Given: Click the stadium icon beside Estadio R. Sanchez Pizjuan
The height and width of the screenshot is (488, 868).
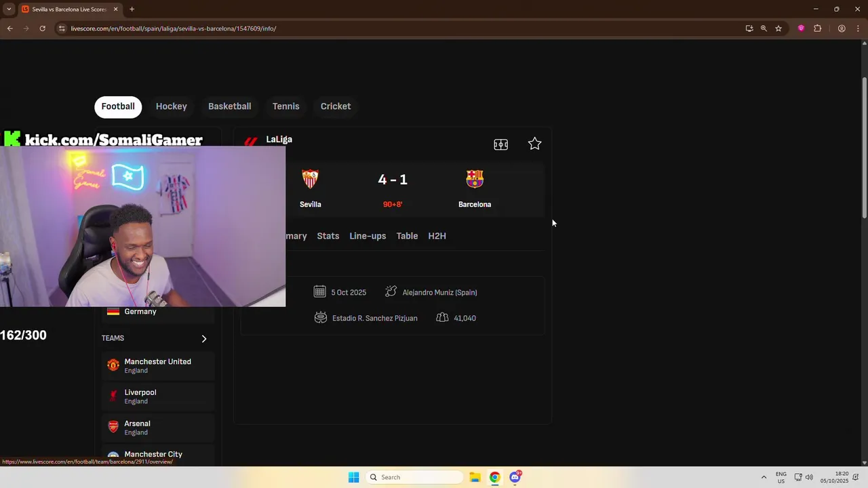Looking at the screenshot, I should (321, 317).
